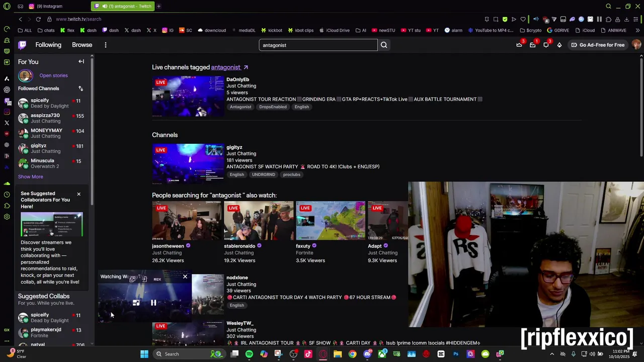This screenshot has width=644, height=362.
Task: Open stories link in sidebar
Action: pos(53,75)
